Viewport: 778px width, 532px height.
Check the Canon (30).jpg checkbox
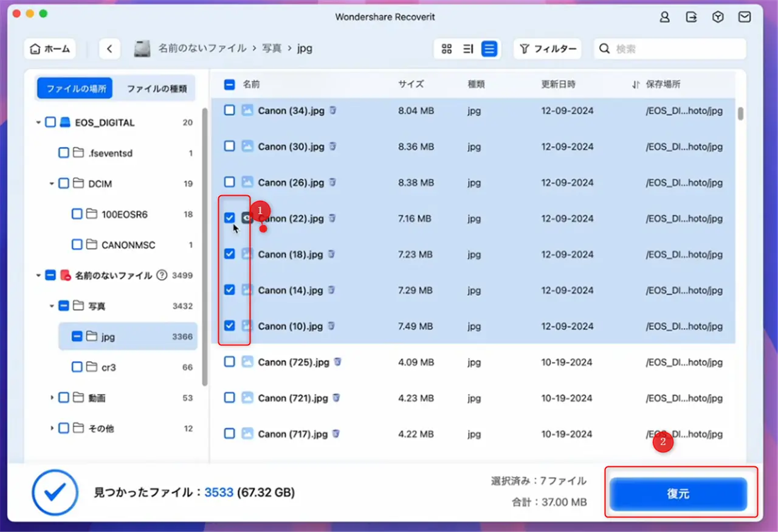(x=229, y=146)
